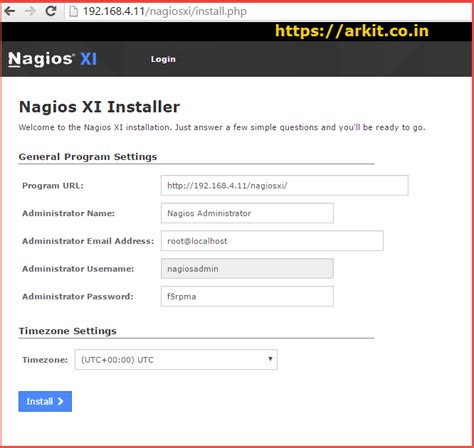Click the Administrator Email Address field

tap(272, 241)
